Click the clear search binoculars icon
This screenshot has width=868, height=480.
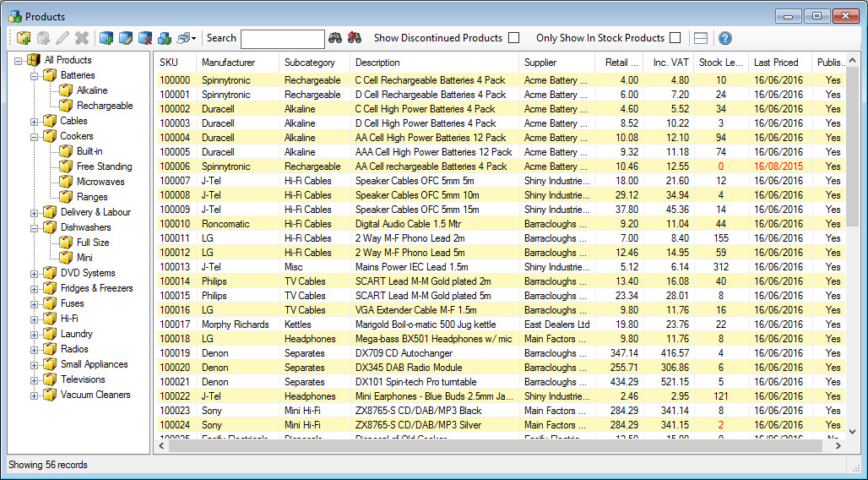pyautogui.click(x=355, y=38)
